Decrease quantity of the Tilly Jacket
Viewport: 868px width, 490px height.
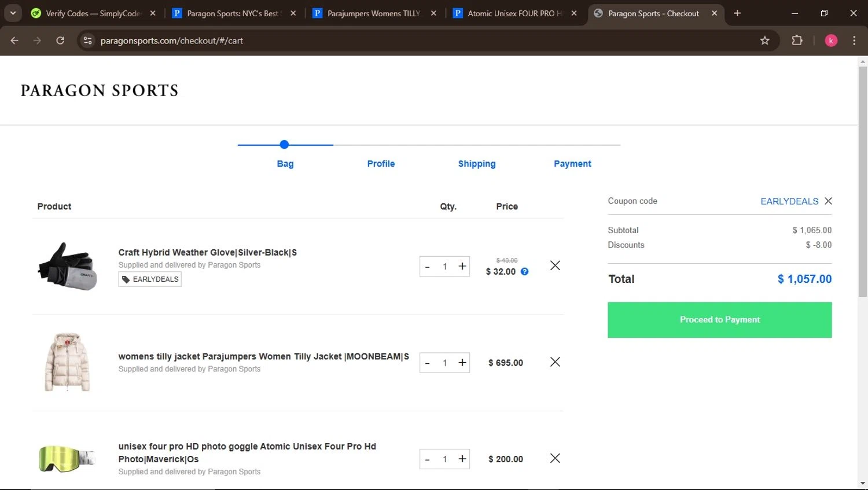(428, 363)
